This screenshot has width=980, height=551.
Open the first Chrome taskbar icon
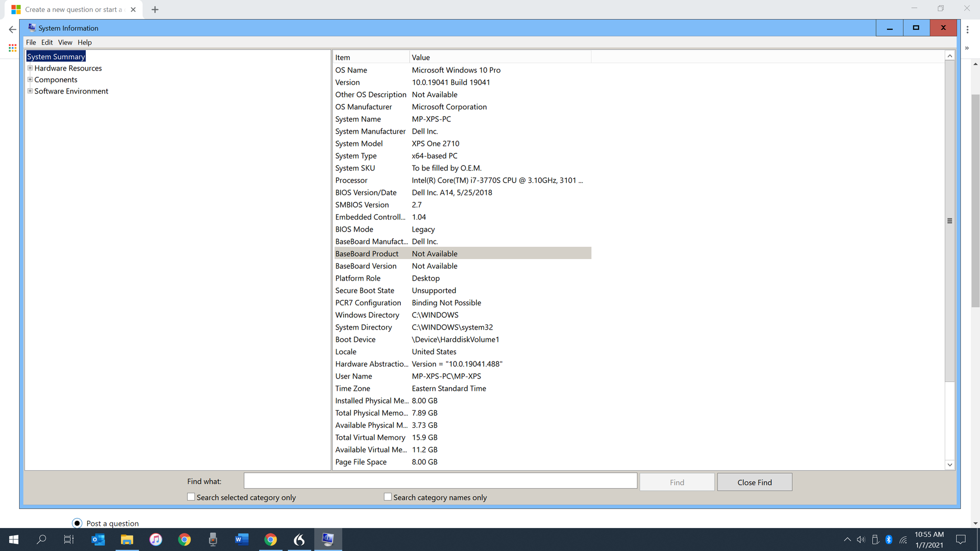click(x=185, y=539)
